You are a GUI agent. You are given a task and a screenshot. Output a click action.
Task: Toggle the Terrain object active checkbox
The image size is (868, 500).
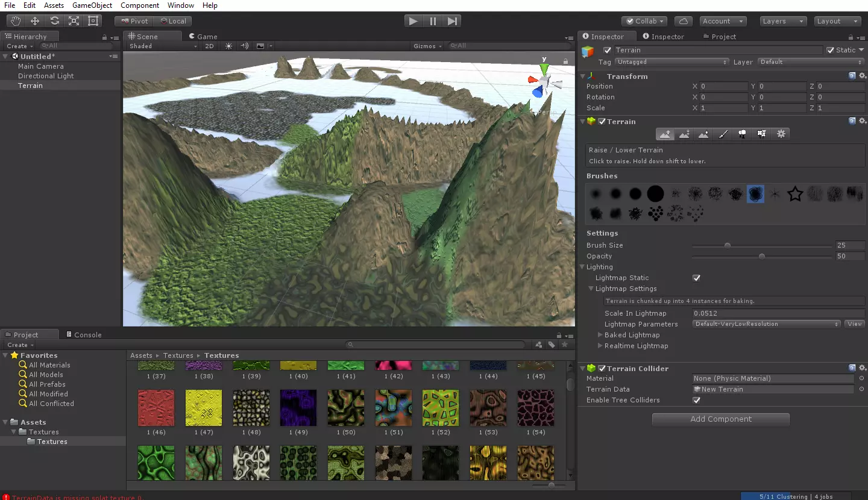(607, 50)
